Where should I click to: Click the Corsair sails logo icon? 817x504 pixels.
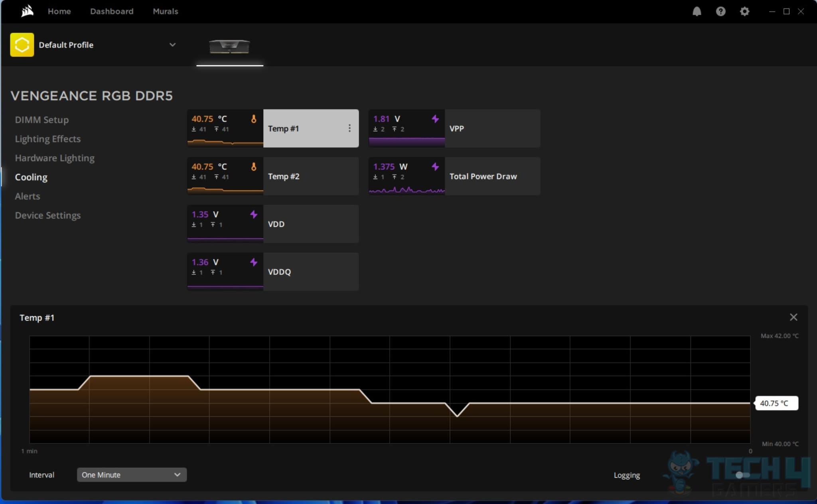[27, 11]
